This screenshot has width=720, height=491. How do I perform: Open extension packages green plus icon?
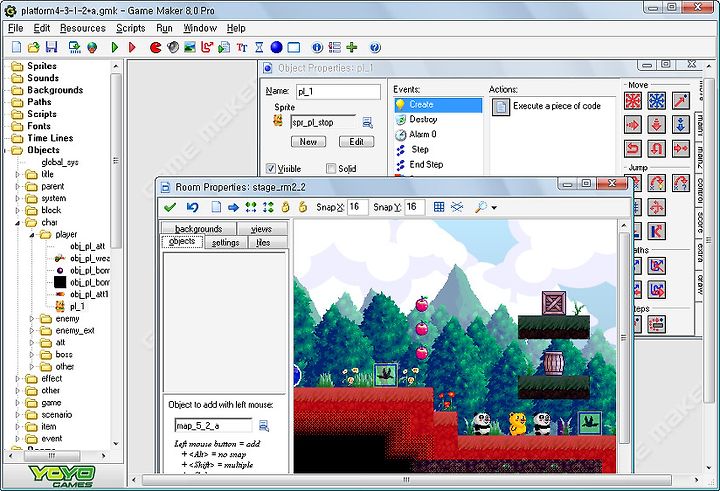[352, 47]
